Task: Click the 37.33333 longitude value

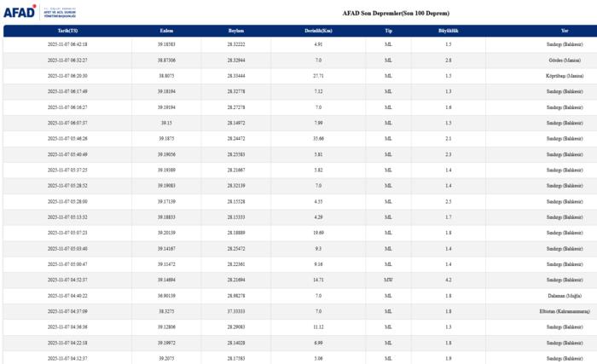Action: [x=236, y=311]
